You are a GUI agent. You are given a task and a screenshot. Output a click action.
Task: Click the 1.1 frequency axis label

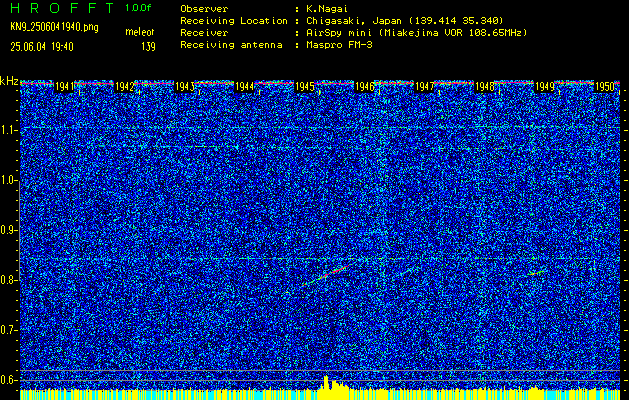pyautogui.click(x=9, y=130)
